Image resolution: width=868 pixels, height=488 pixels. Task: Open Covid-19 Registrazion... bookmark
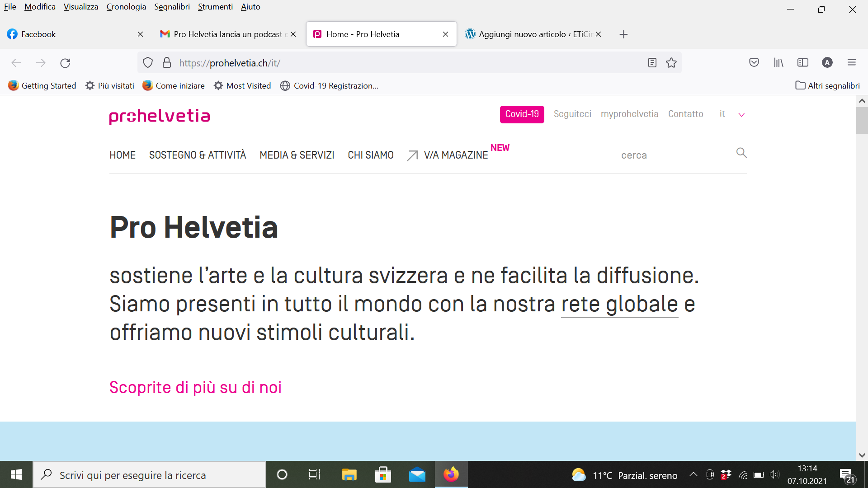click(x=329, y=86)
